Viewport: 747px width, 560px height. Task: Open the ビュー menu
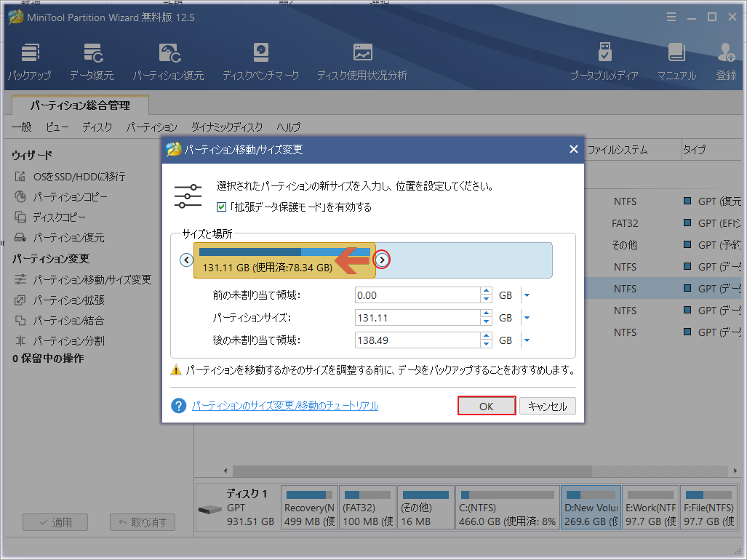click(57, 127)
